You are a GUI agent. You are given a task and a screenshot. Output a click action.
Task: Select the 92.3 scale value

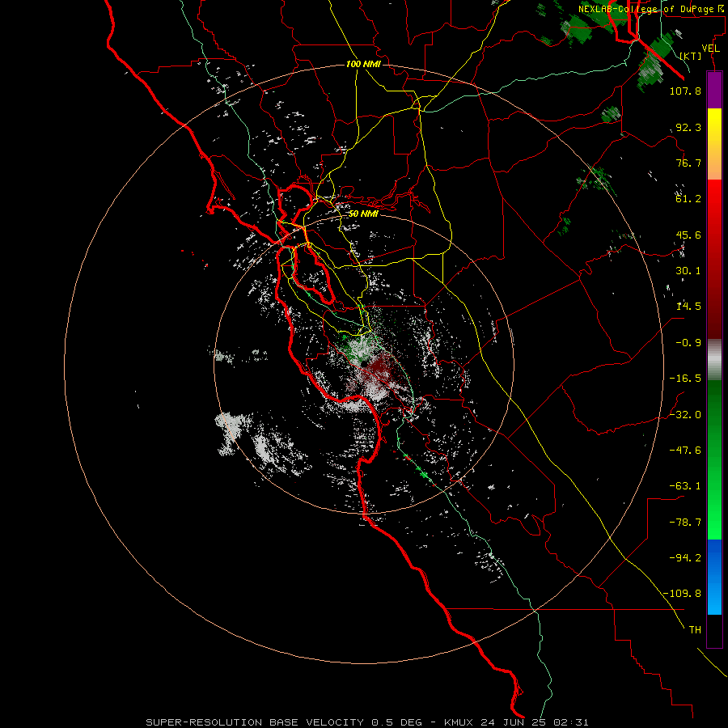click(x=688, y=127)
